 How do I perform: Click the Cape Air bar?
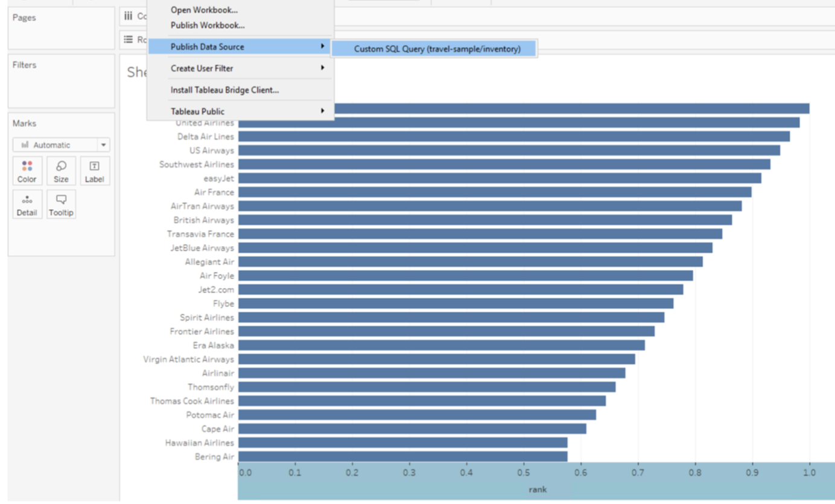tap(413, 429)
